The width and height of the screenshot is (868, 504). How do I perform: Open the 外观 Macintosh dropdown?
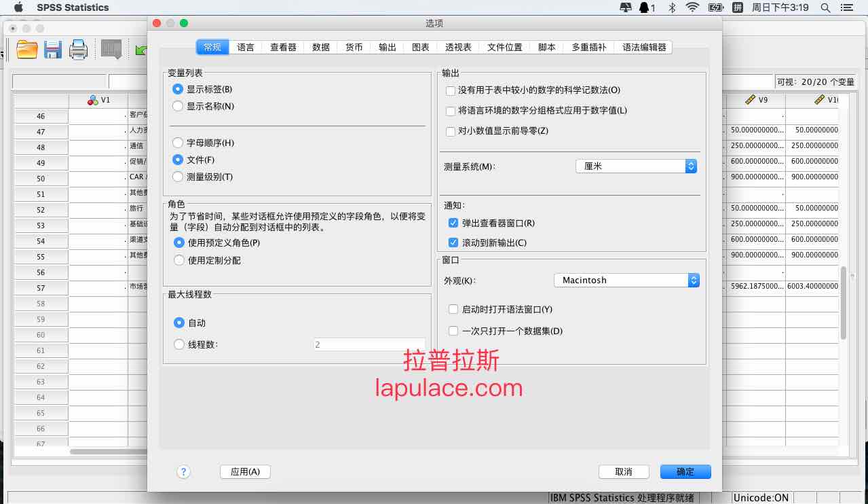[626, 280]
